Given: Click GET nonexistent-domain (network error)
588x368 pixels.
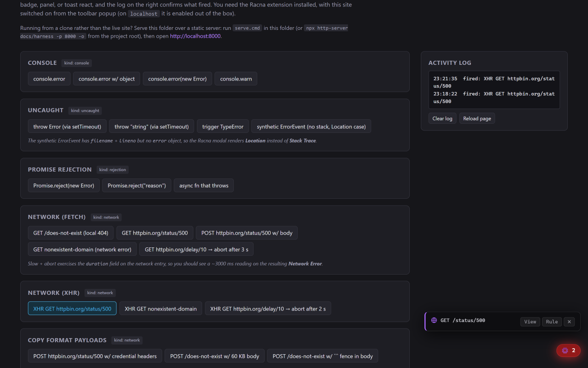Looking at the screenshot, I should [x=82, y=249].
